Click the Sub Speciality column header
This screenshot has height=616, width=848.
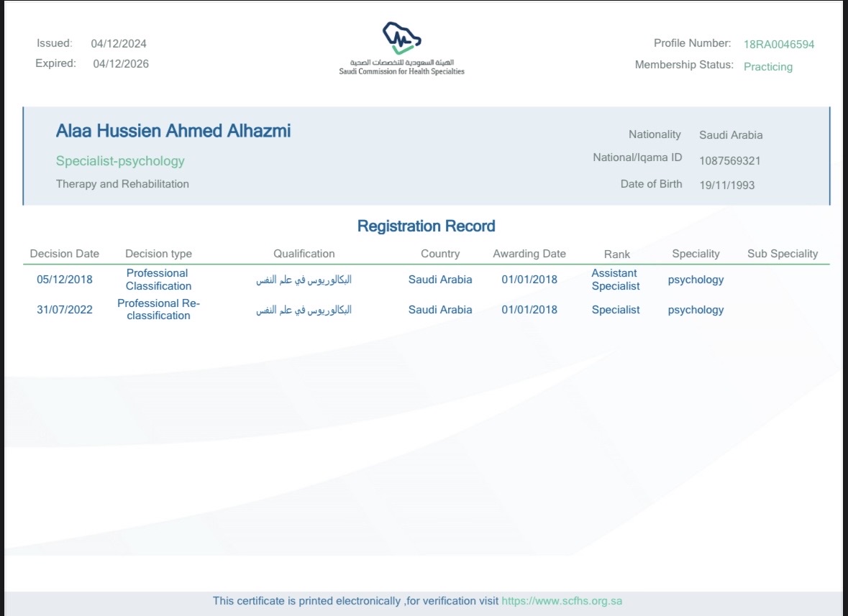tap(783, 254)
